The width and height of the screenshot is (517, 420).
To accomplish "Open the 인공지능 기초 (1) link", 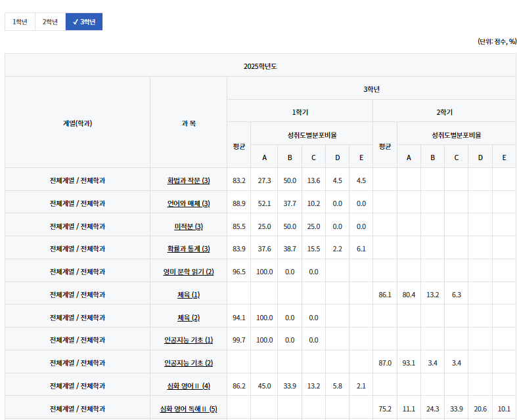I will pos(189,340).
